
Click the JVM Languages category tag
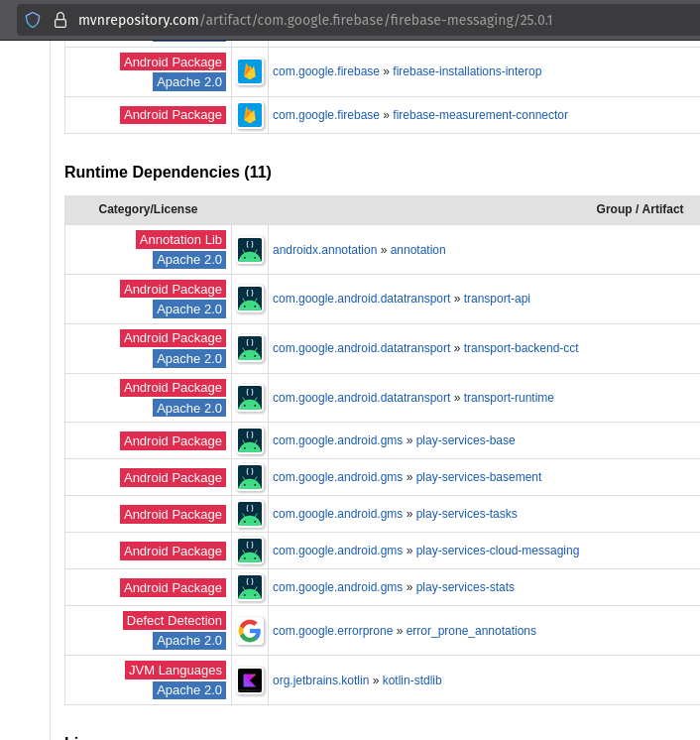(175, 671)
